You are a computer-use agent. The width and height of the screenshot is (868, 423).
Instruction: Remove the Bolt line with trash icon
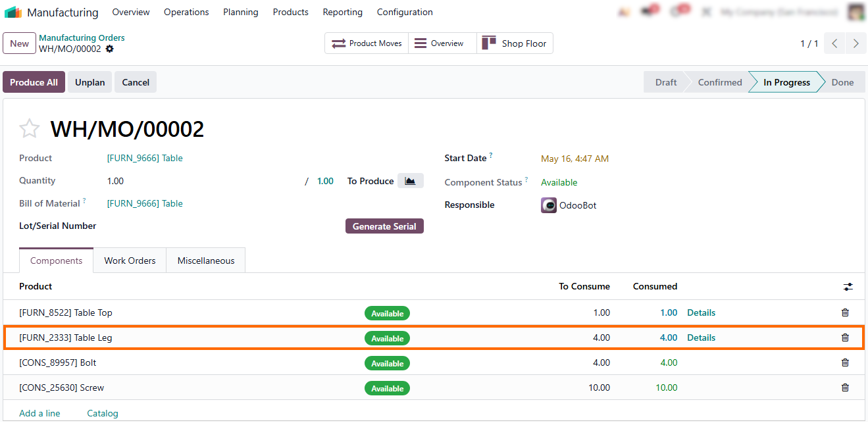[845, 362]
